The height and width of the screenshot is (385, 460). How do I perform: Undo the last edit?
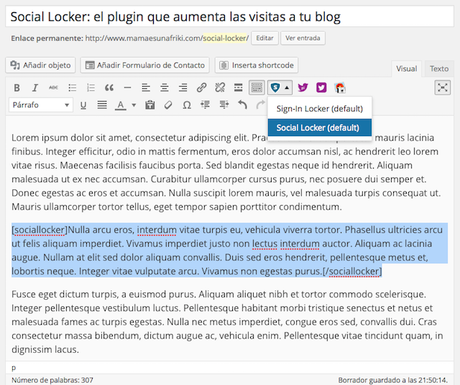[x=242, y=105]
